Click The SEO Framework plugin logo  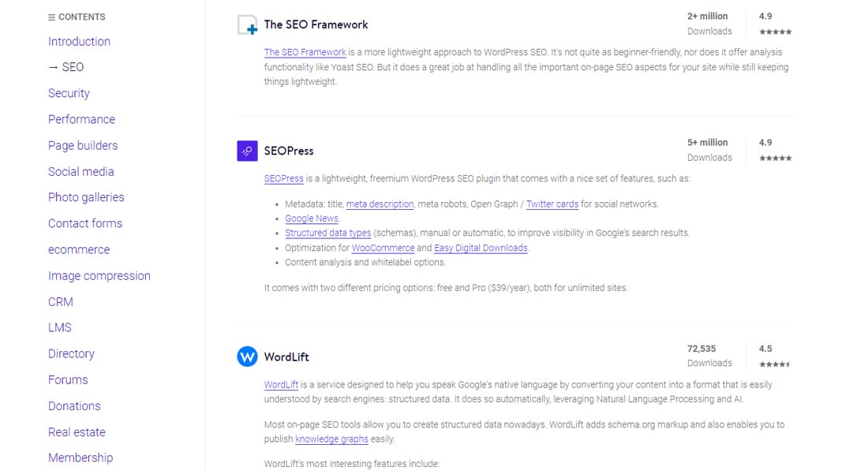click(247, 24)
